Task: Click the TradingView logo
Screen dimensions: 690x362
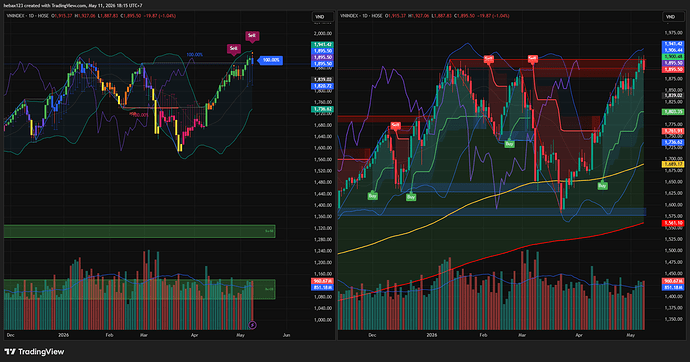Action: point(34,351)
